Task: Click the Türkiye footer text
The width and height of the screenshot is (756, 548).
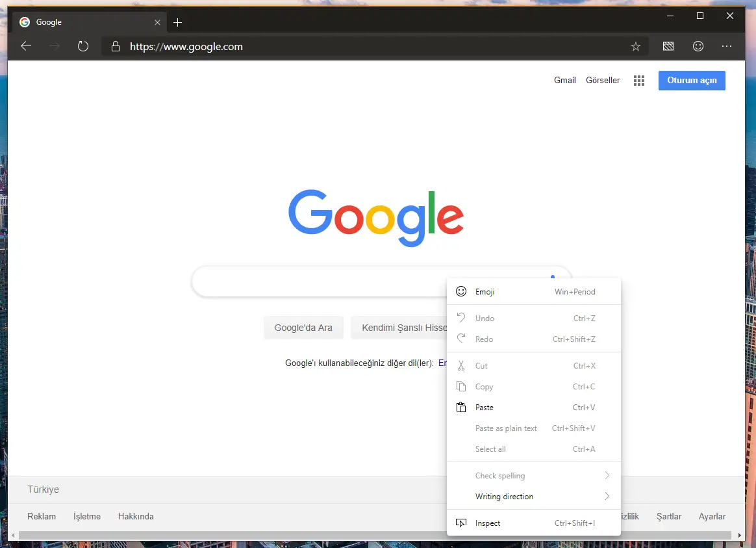Action: click(x=43, y=489)
